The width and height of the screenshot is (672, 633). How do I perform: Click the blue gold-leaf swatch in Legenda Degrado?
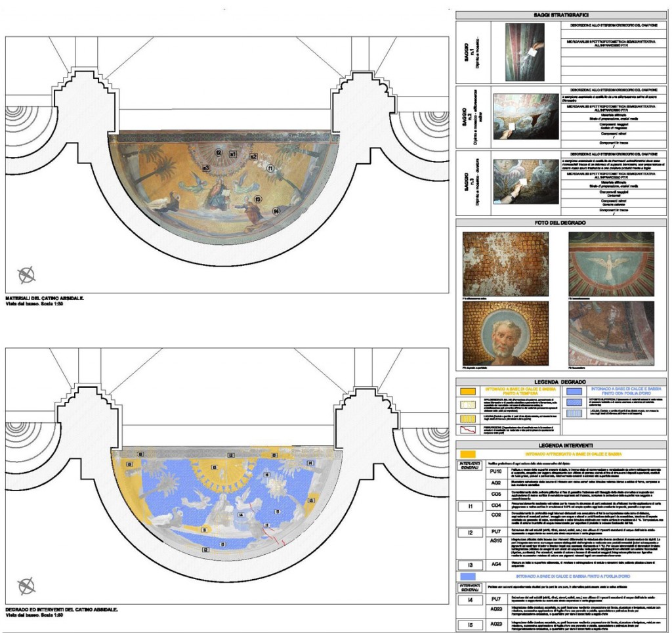click(574, 390)
